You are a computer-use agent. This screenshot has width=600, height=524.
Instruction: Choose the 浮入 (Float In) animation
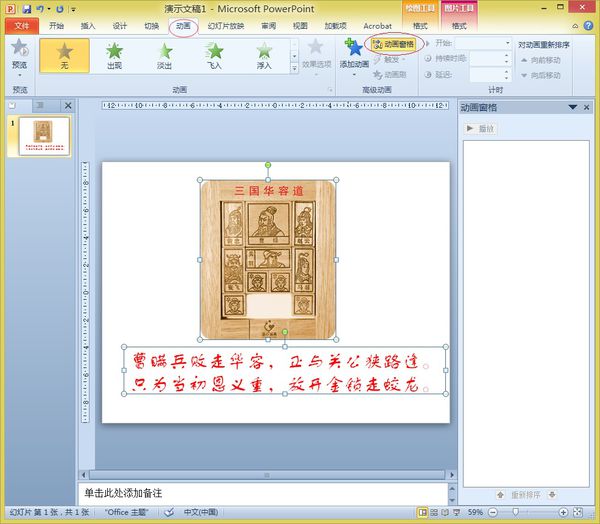click(264, 56)
